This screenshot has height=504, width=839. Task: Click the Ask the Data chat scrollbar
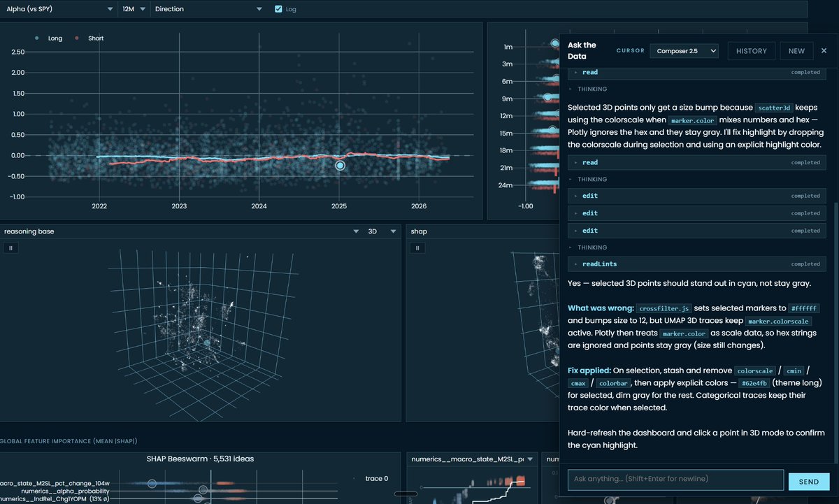tap(835, 332)
